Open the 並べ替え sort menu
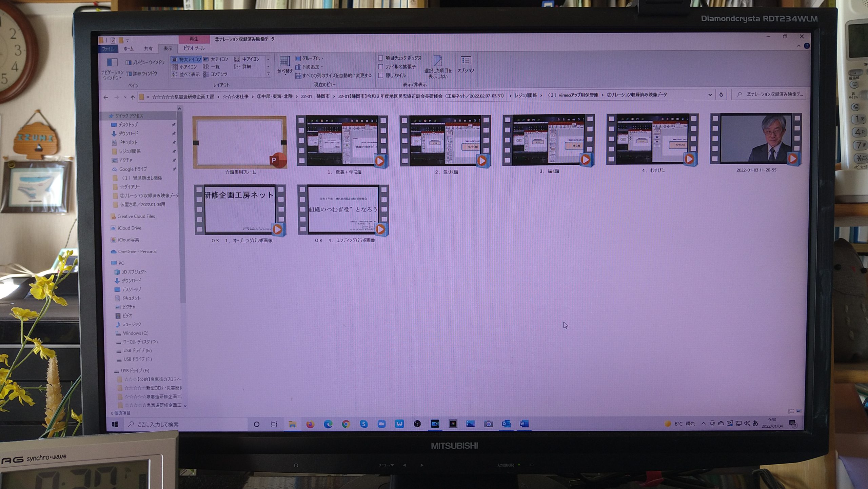Image resolution: width=868 pixels, height=489 pixels. tap(285, 65)
